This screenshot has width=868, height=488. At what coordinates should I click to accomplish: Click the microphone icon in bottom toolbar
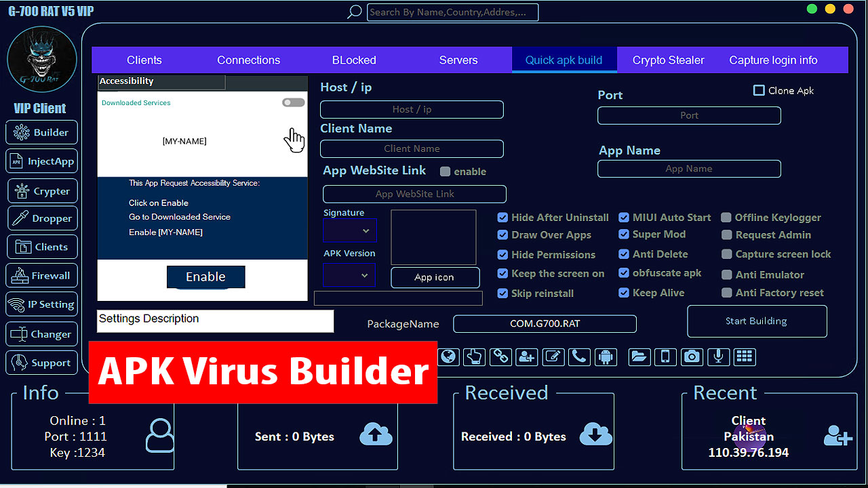tap(718, 357)
